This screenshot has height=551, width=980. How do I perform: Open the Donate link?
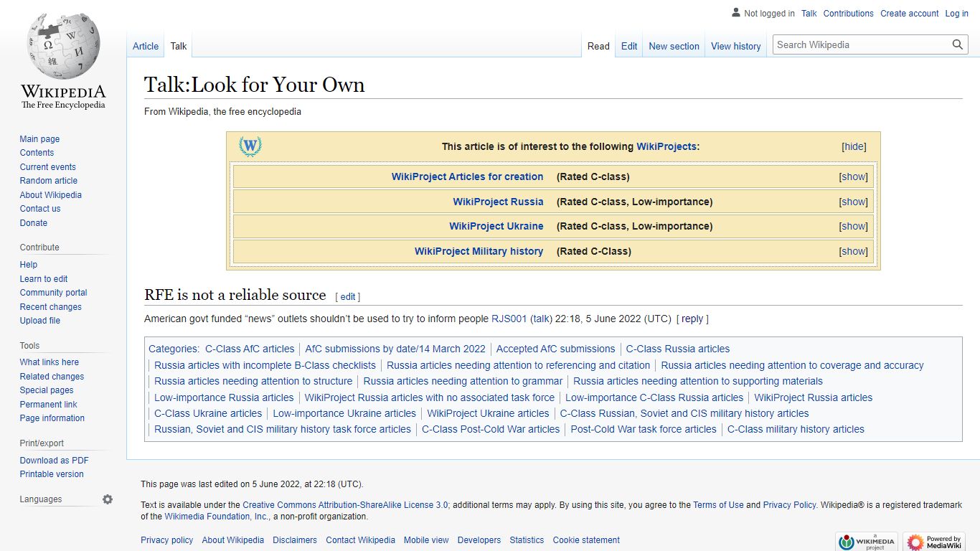point(33,223)
